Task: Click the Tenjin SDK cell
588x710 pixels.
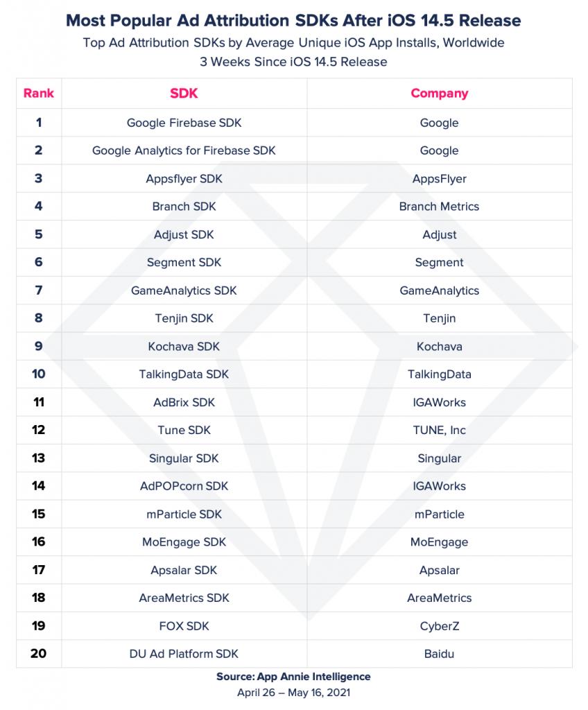Action: pyautogui.click(x=184, y=318)
